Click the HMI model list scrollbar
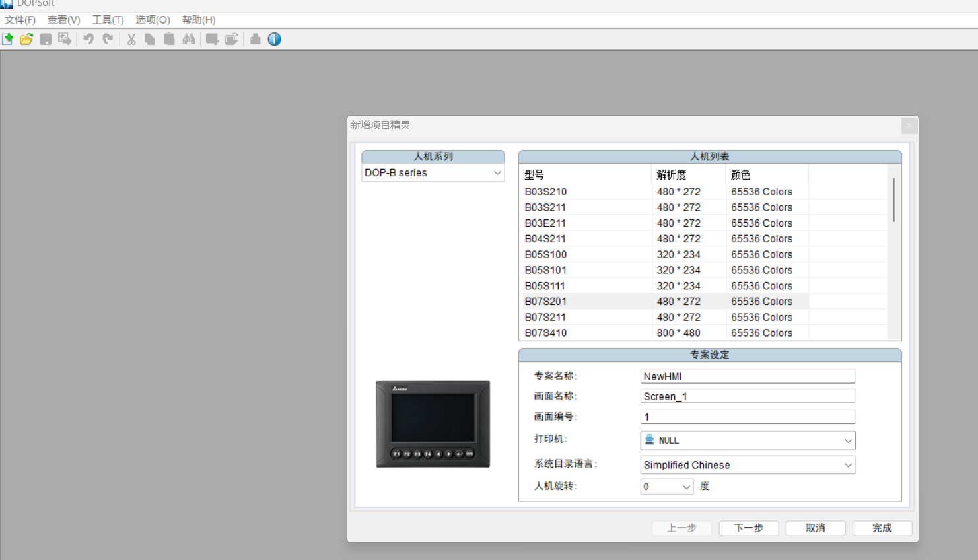The width and height of the screenshot is (978, 560). coord(894,200)
